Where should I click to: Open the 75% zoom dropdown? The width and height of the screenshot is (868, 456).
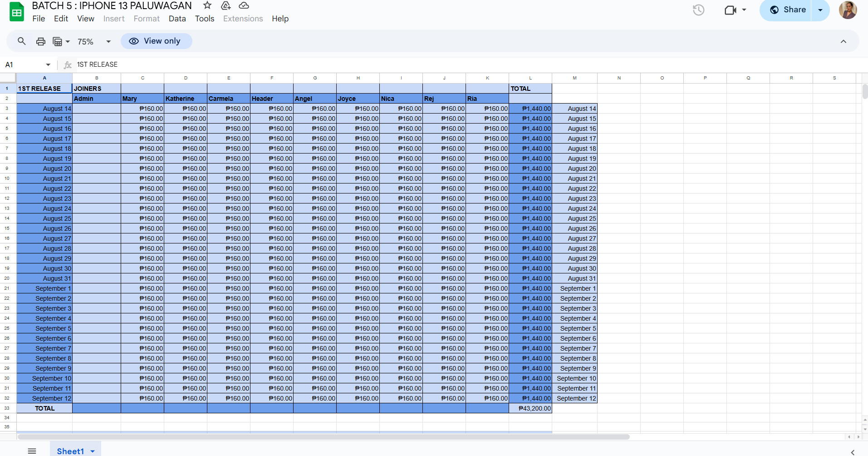pyautogui.click(x=94, y=41)
